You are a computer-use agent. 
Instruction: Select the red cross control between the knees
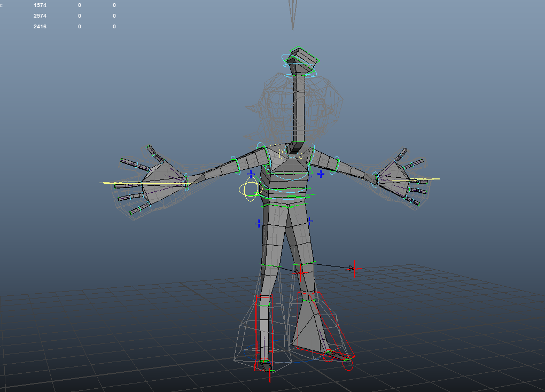[x=300, y=273]
